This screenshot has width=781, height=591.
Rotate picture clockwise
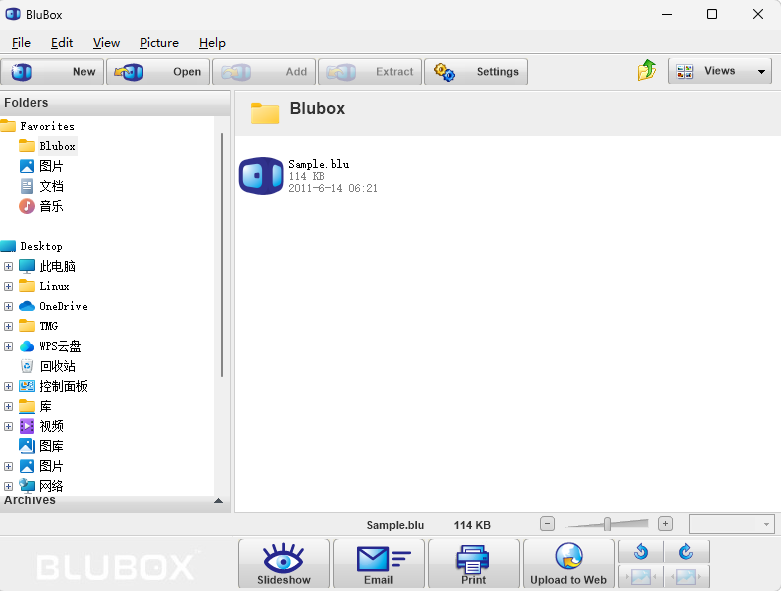(686, 551)
